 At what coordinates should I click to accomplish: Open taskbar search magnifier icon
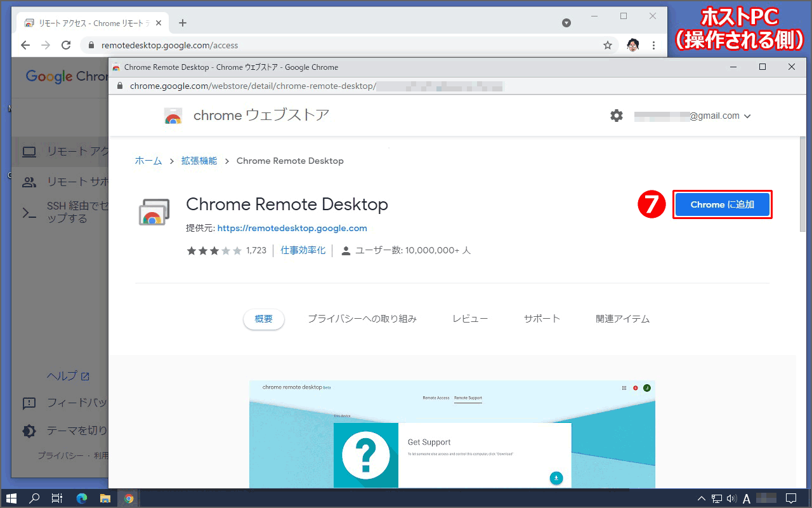tap(34, 498)
